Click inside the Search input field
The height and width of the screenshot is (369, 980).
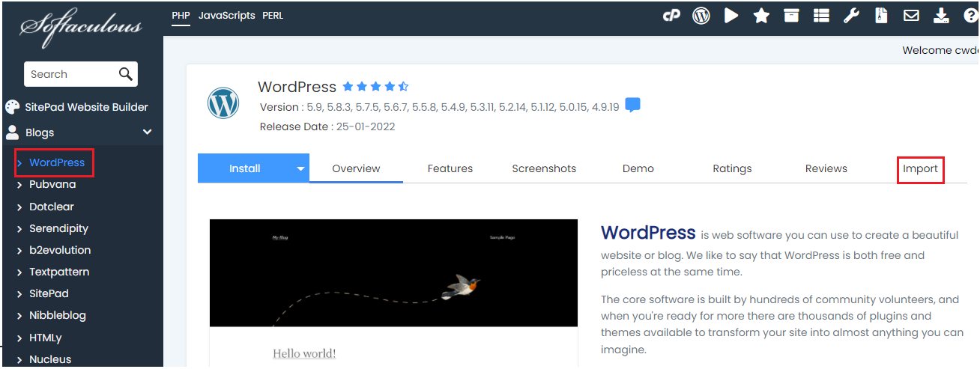pos(69,74)
